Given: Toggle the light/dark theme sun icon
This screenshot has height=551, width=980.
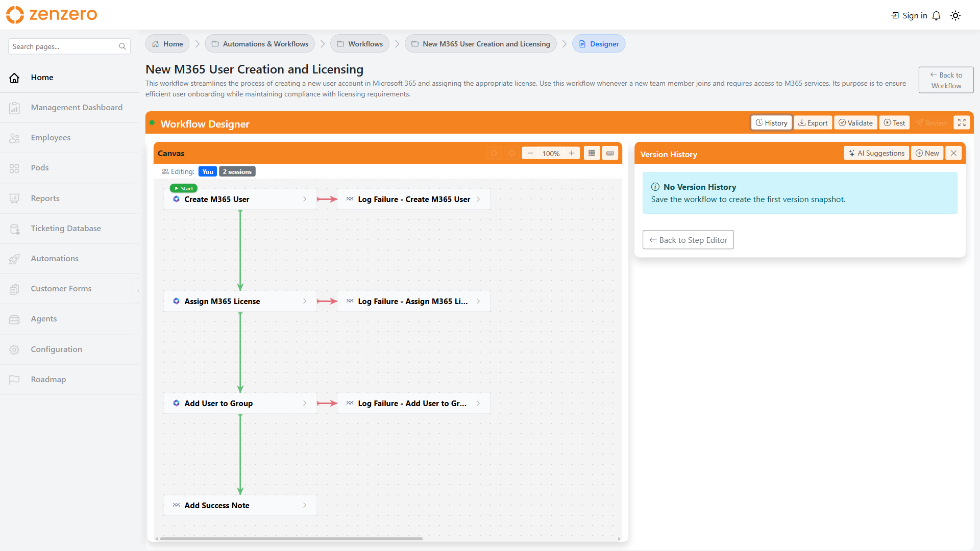Looking at the screenshot, I should click(955, 16).
